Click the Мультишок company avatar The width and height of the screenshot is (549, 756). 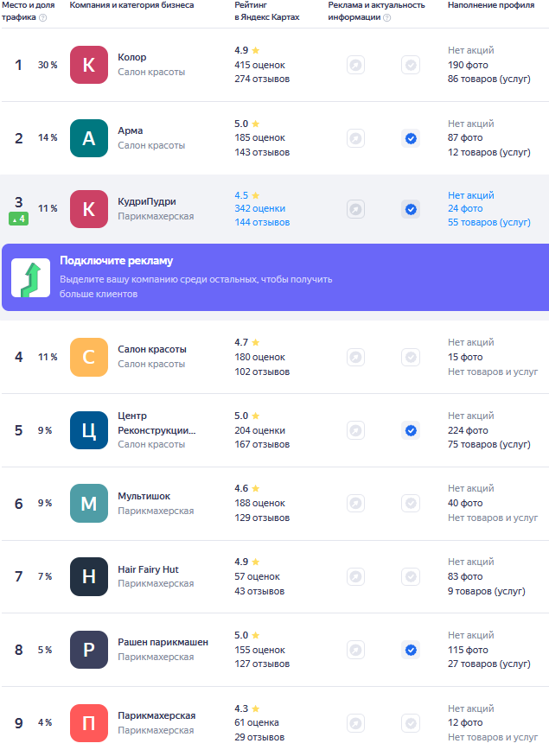click(89, 504)
